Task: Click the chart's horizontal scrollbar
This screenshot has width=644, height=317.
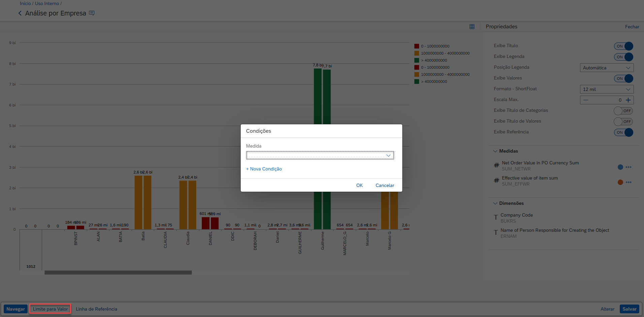Action: point(118,273)
